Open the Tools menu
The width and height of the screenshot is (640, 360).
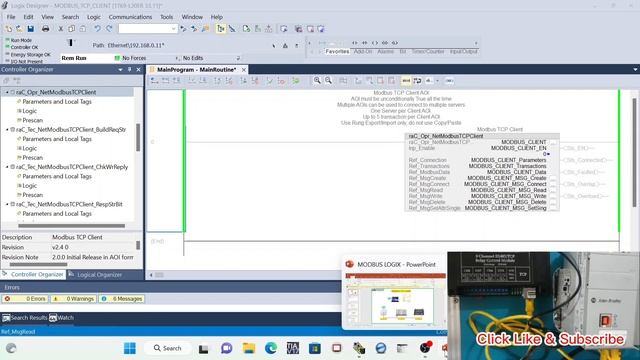click(x=166, y=17)
